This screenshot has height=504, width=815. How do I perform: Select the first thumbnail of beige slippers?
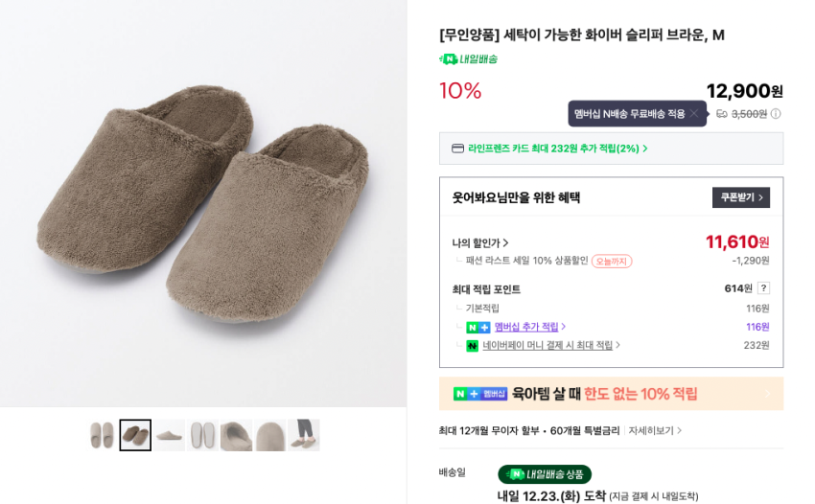(x=102, y=435)
